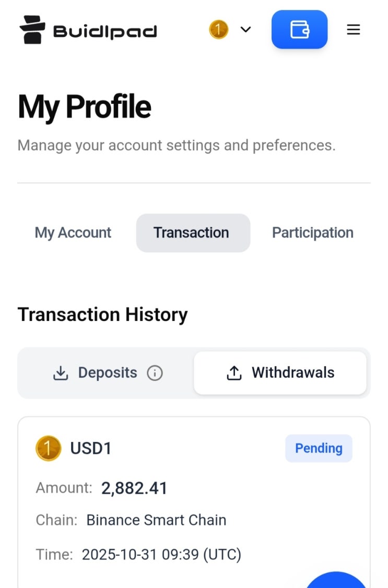This screenshot has height=588, width=388.
Task: Click the USD1 token name in card
Action: pos(91,448)
